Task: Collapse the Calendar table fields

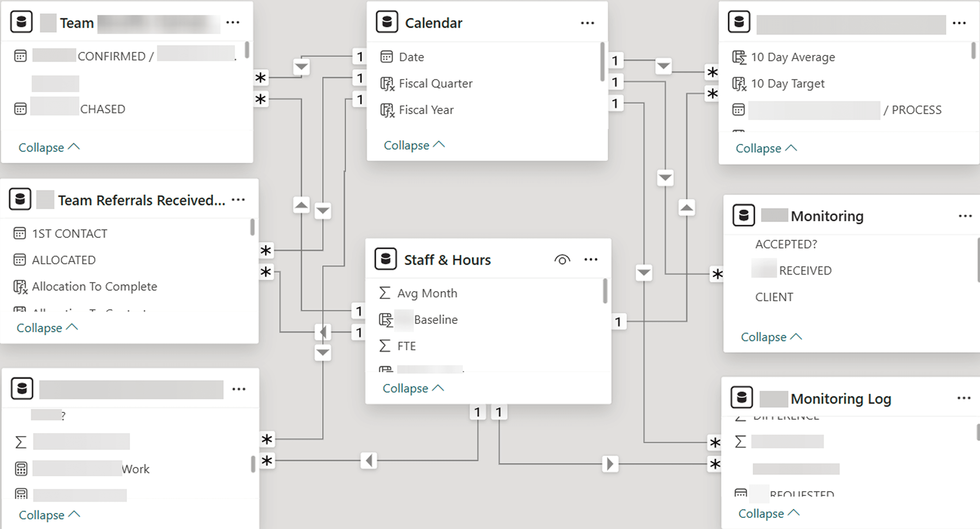Action: point(415,145)
